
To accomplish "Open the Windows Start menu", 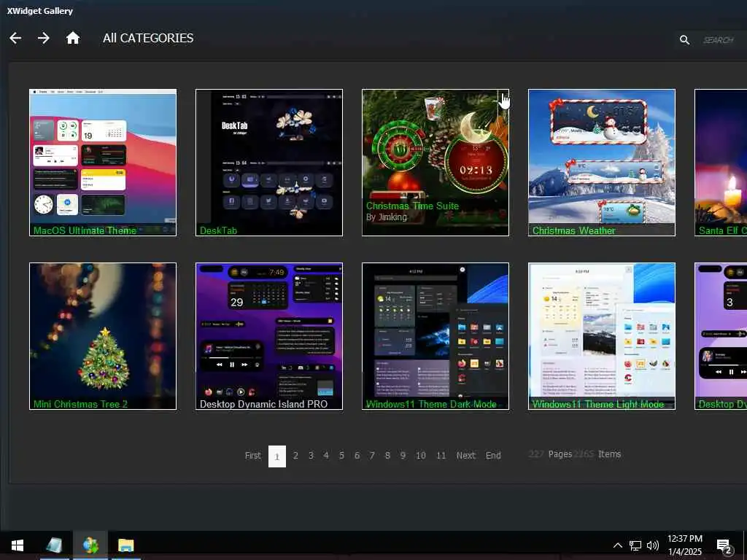I will pos(18,545).
